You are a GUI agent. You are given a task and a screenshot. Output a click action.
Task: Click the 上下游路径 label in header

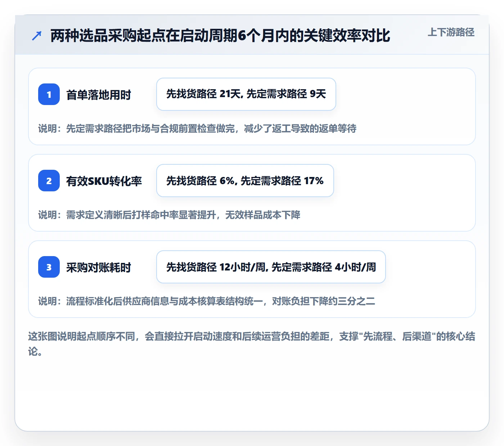451,32
